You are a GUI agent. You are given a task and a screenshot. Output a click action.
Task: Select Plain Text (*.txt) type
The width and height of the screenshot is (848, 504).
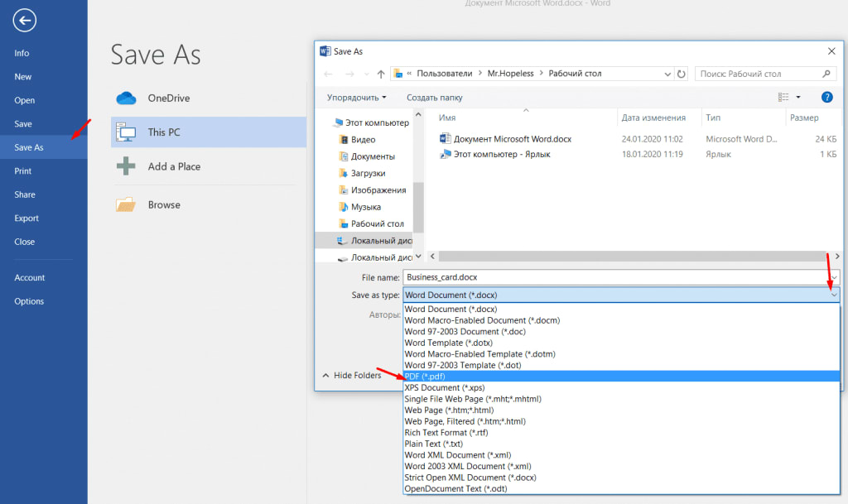tap(621, 444)
